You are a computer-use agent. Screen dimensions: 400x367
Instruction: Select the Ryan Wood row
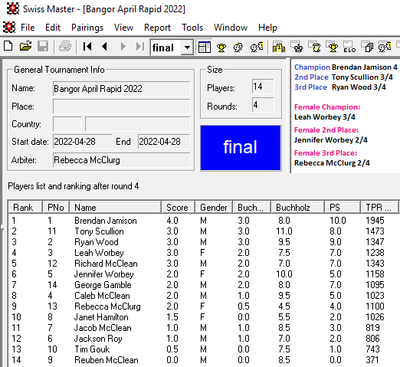tap(203, 242)
